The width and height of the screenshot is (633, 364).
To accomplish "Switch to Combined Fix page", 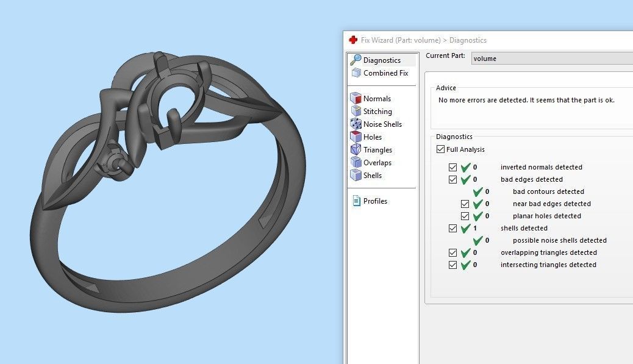I will click(385, 73).
